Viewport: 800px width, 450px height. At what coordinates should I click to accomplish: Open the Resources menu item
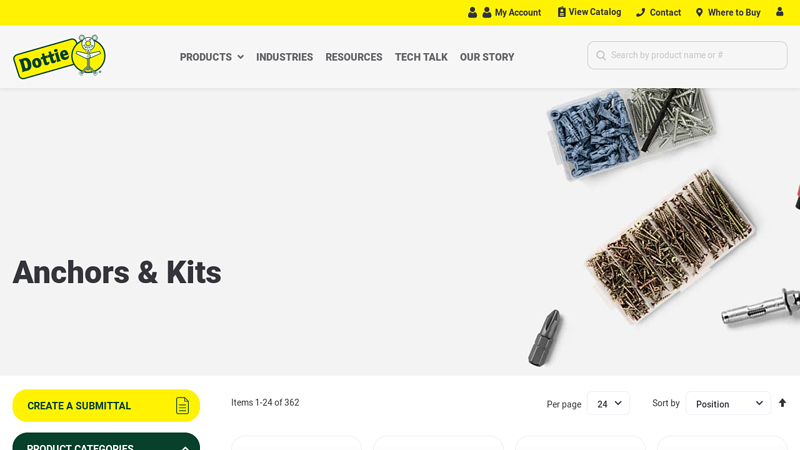pos(354,57)
